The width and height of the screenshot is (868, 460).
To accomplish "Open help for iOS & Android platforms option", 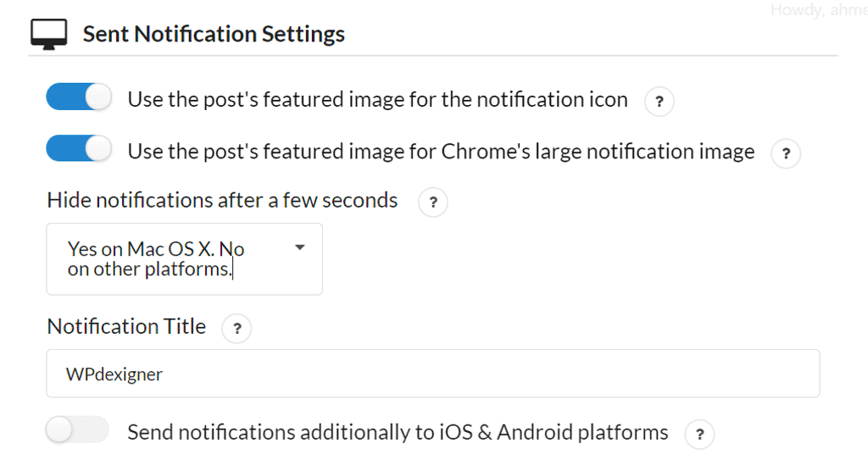I will 699,435.
